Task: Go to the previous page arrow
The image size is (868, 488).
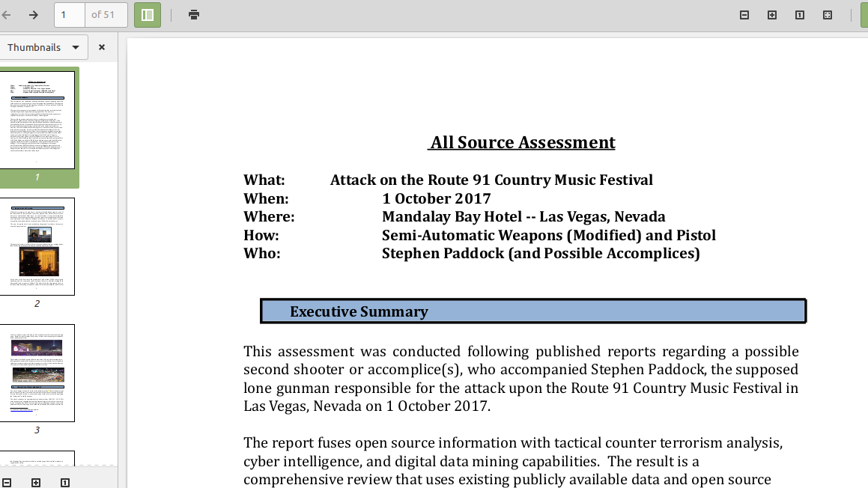Action: pyautogui.click(x=7, y=15)
